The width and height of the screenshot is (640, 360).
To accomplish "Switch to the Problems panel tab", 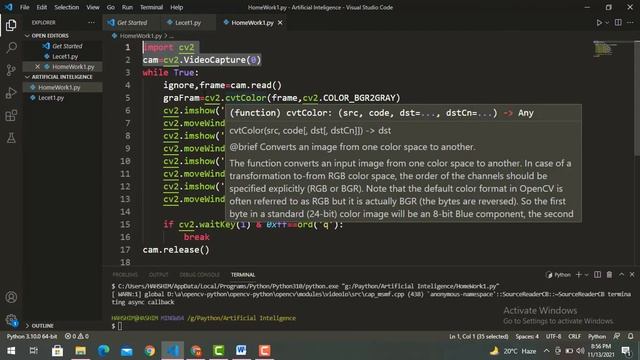I will (x=125, y=275).
